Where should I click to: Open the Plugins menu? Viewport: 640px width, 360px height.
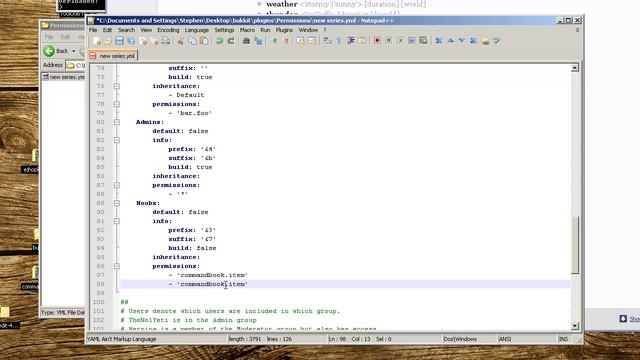tap(284, 30)
